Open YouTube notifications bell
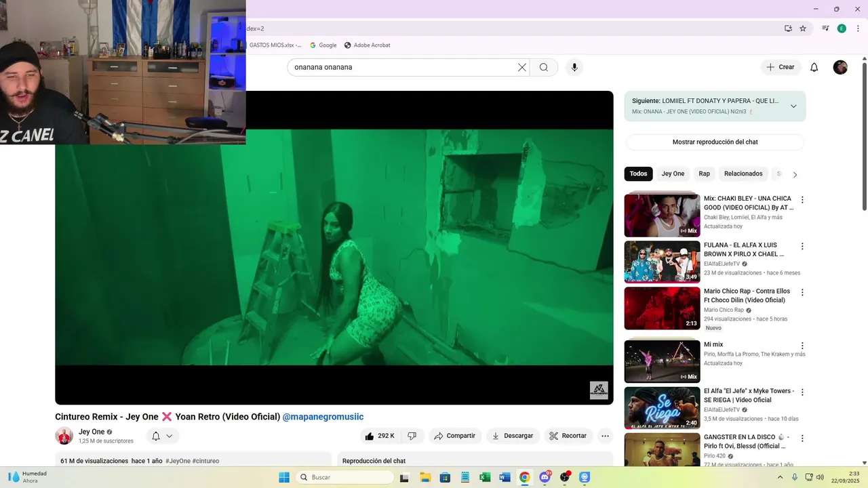This screenshot has width=868, height=488. click(814, 67)
